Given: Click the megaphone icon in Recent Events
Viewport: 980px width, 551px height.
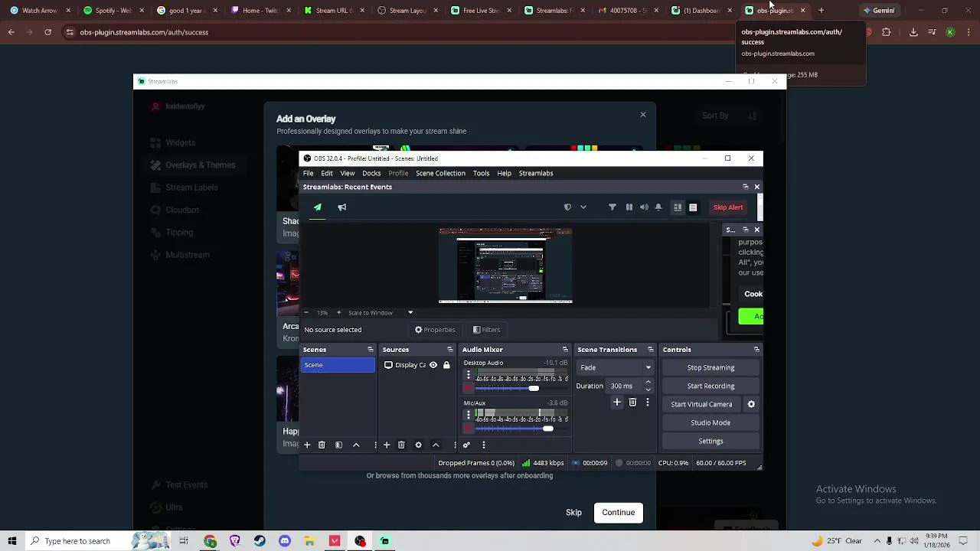Looking at the screenshot, I should pos(342,207).
